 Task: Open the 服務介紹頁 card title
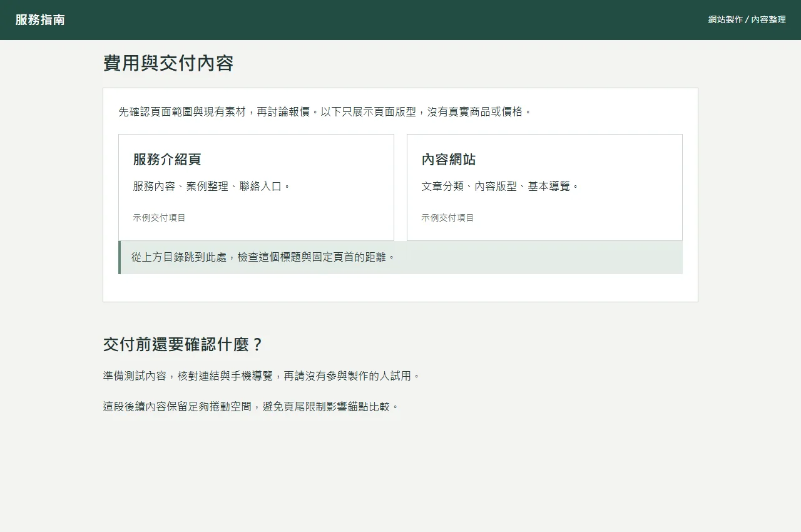[x=167, y=160]
